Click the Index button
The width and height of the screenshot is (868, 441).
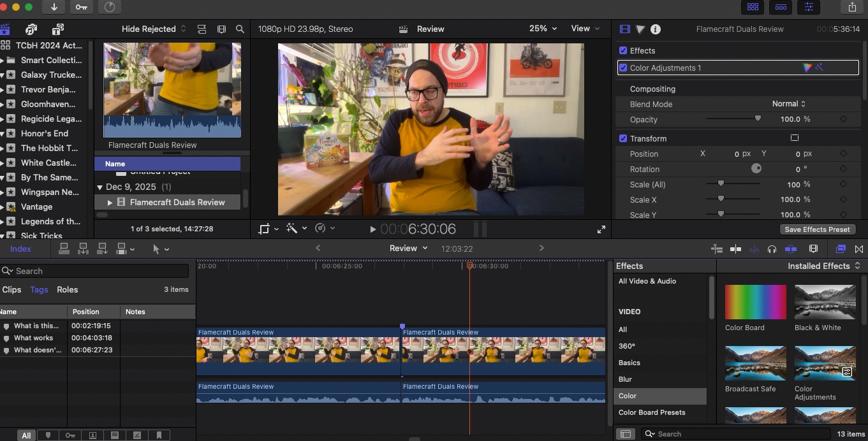click(x=20, y=249)
